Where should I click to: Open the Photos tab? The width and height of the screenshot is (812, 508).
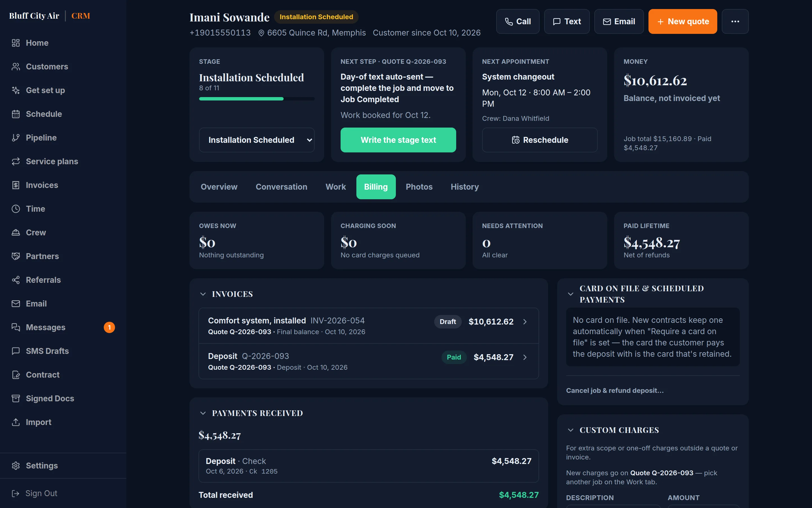[419, 187]
